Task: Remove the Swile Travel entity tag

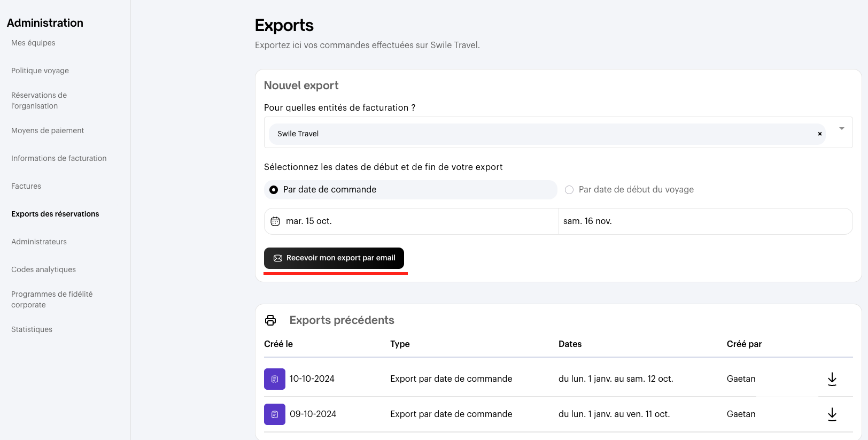Action: (x=819, y=134)
